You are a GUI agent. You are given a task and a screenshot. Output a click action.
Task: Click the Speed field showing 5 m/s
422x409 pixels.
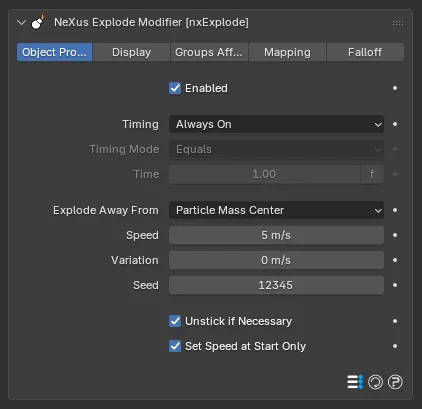click(276, 235)
